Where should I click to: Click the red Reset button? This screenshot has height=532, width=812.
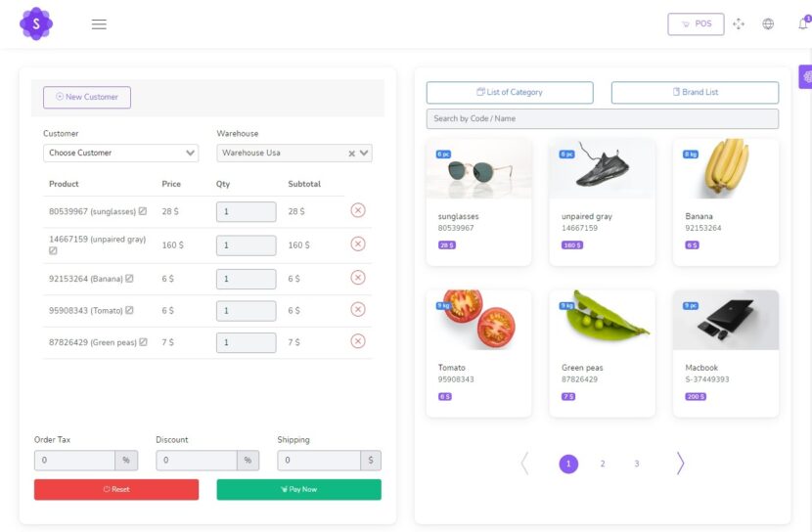point(116,490)
